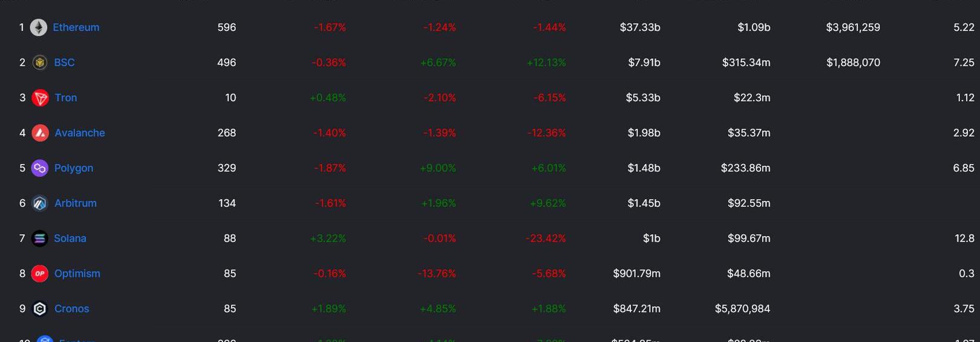Open the Avalanche chain link
Screen dimensions: 980x342
point(80,133)
